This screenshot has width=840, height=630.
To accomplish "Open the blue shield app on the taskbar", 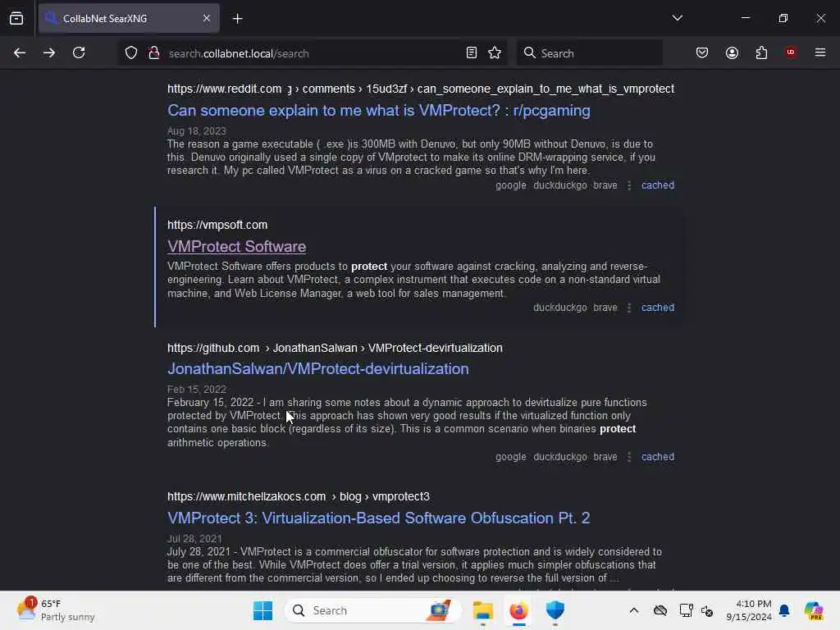I will (x=555, y=610).
